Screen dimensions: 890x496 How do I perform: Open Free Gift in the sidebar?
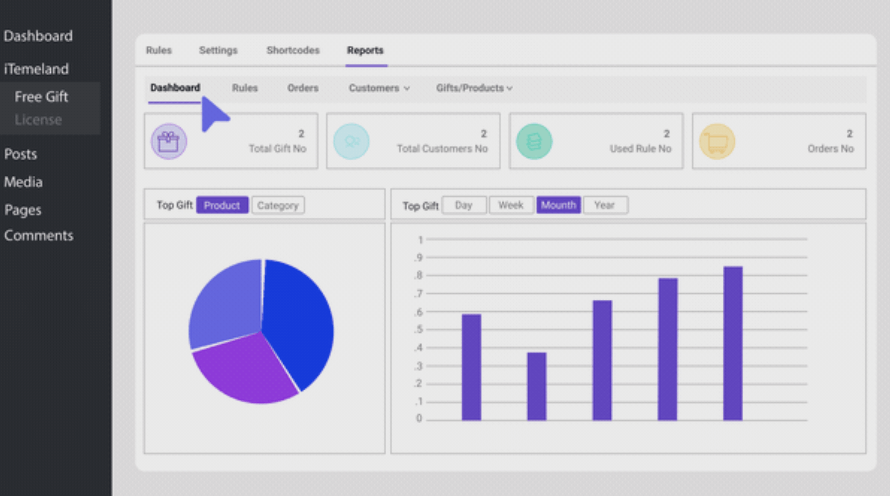[x=41, y=96]
